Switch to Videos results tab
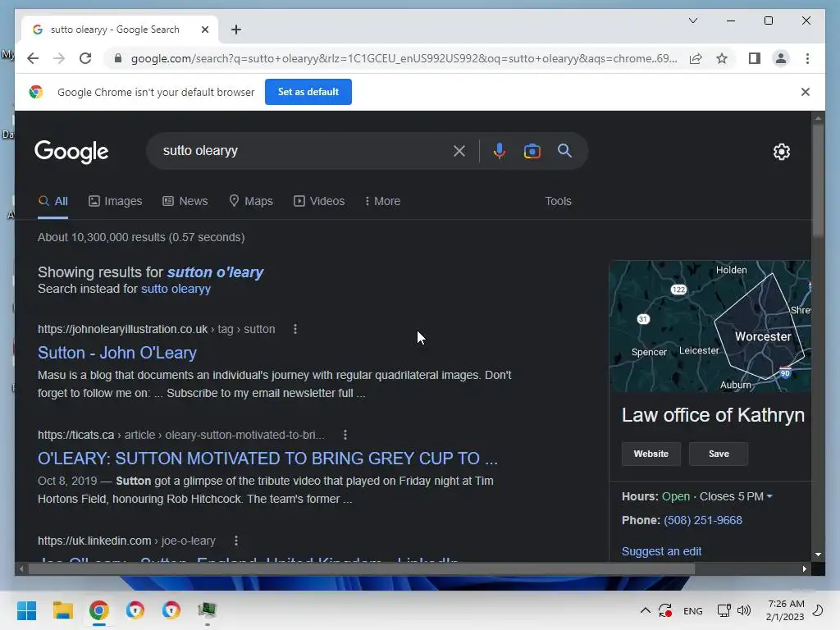This screenshot has width=840, height=630. (x=319, y=202)
